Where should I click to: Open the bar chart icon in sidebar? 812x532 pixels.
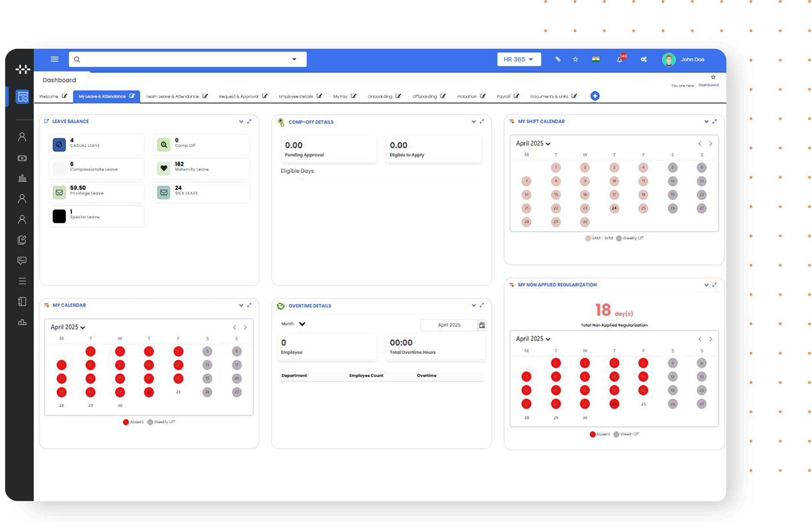point(22,178)
